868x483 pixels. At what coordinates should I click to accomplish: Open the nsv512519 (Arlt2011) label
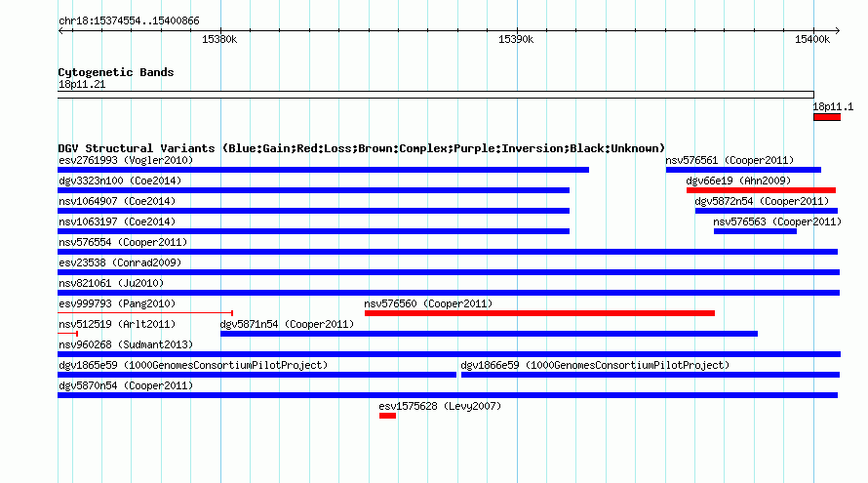(117, 324)
